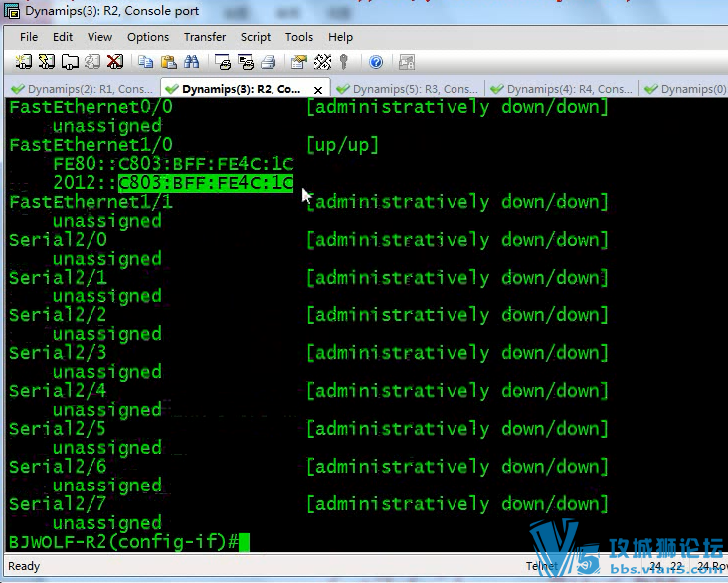Click the Print printer icon
The image size is (728, 583).
[x=268, y=62]
